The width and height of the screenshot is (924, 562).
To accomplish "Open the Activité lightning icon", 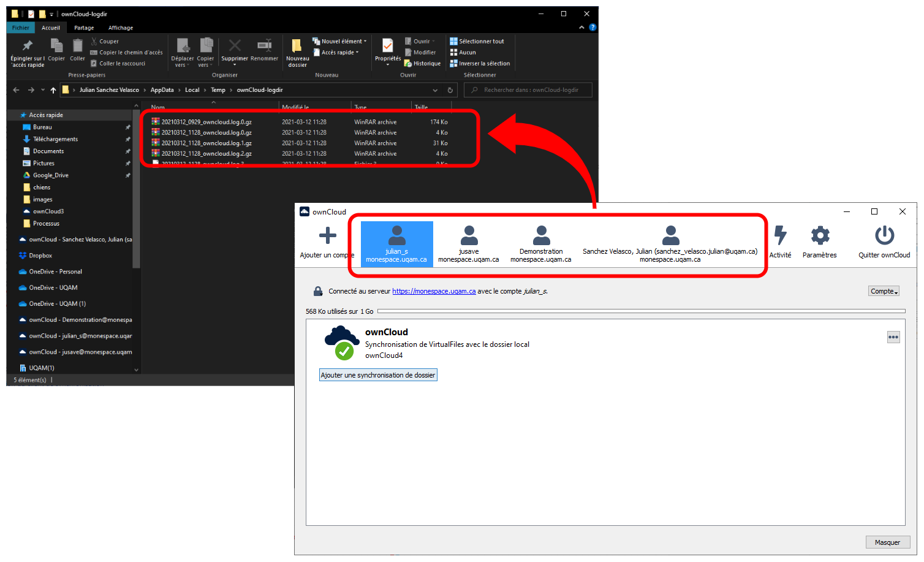I will coord(780,235).
